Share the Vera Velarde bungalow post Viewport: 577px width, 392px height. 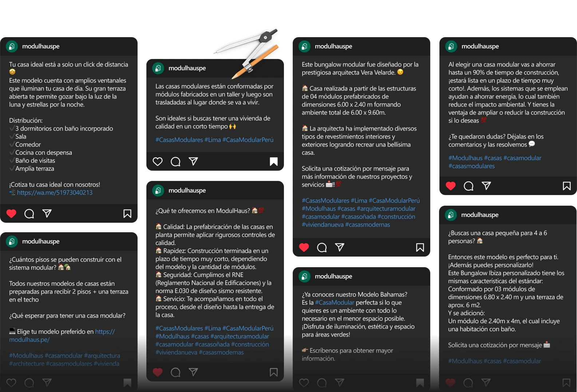click(340, 248)
